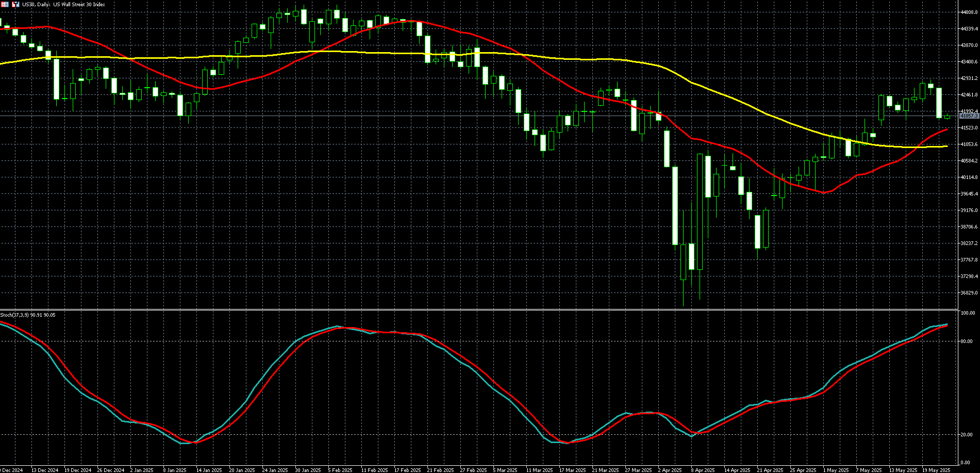Click the 0.00 level on the Stochastic scale

tap(965, 463)
